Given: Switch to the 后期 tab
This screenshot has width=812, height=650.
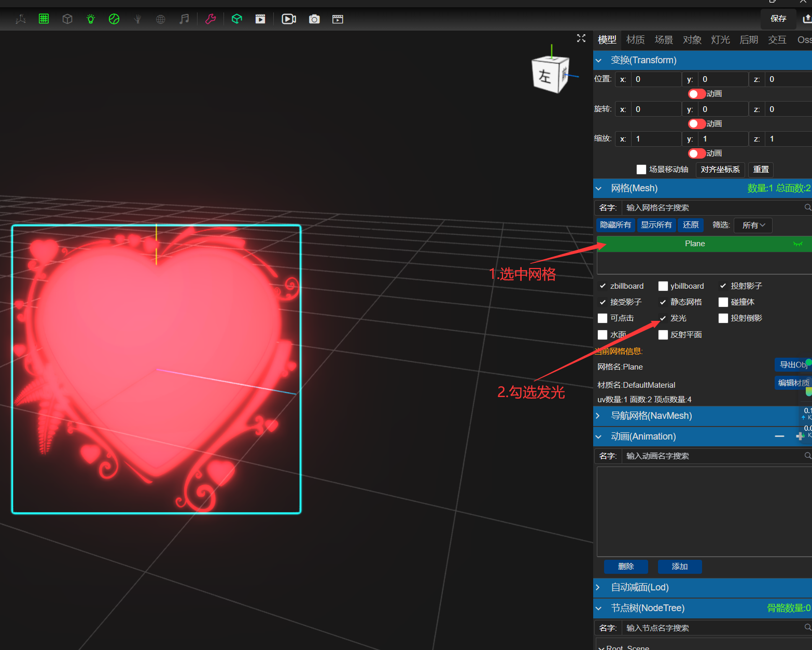Looking at the screenshot, I should tap(749, 40).
